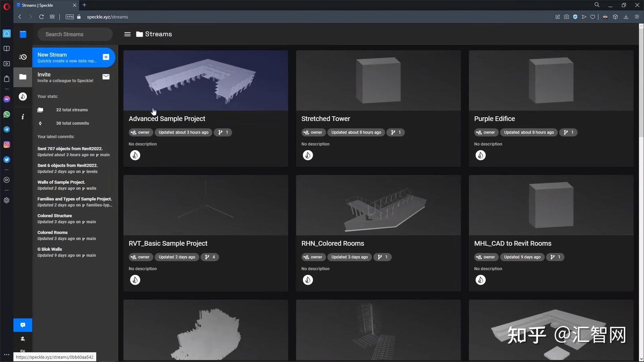Click the blue feedback chat icon
Viewport: 644px width, 362px height.
(23, 325)
